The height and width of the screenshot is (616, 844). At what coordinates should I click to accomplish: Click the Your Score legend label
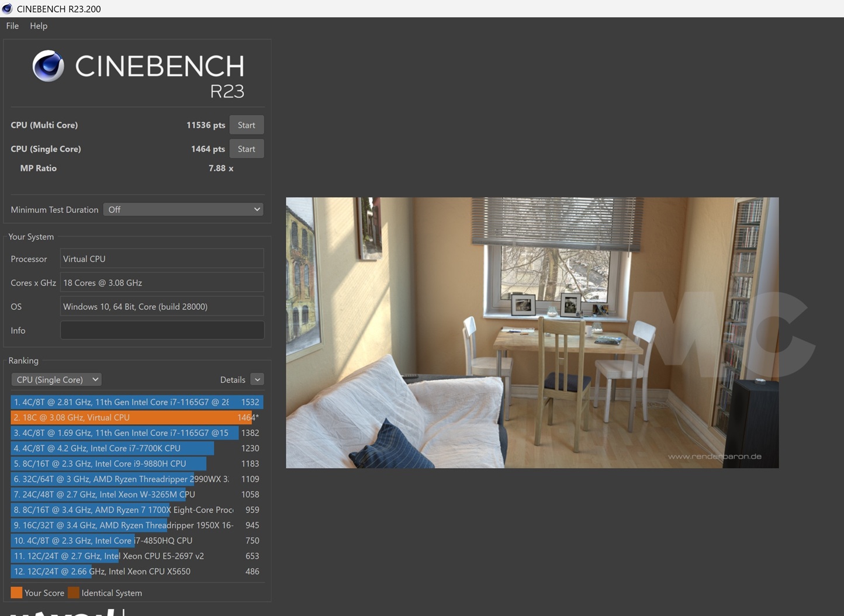tap(44, 593)
